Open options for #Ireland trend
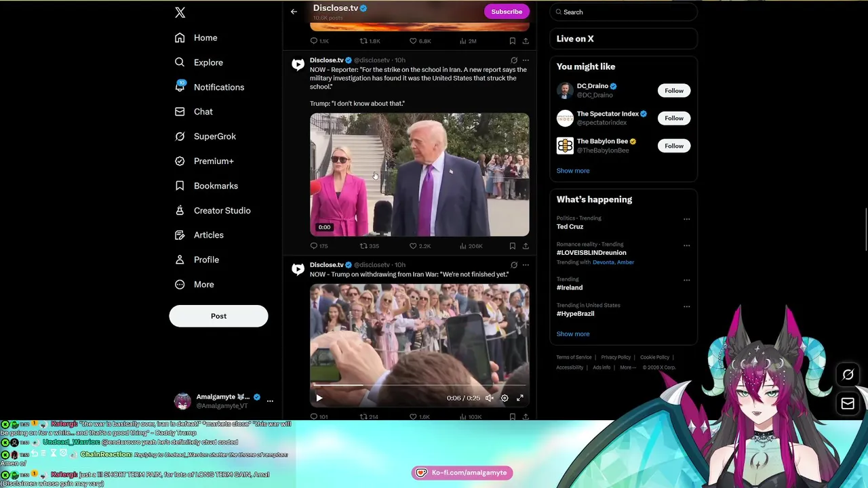Image resolution: width=868 pixels, height=488 pixels. click(686, 280)
